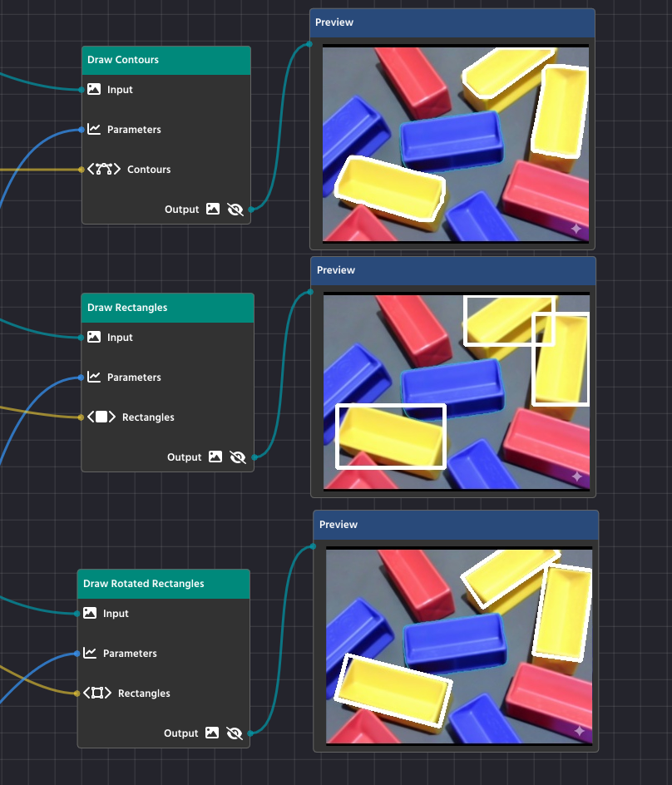Click the Rectangles icon in Draw Rectangles node
The image size is (672, 785).
pyautogui.click(x=101, y=417)
